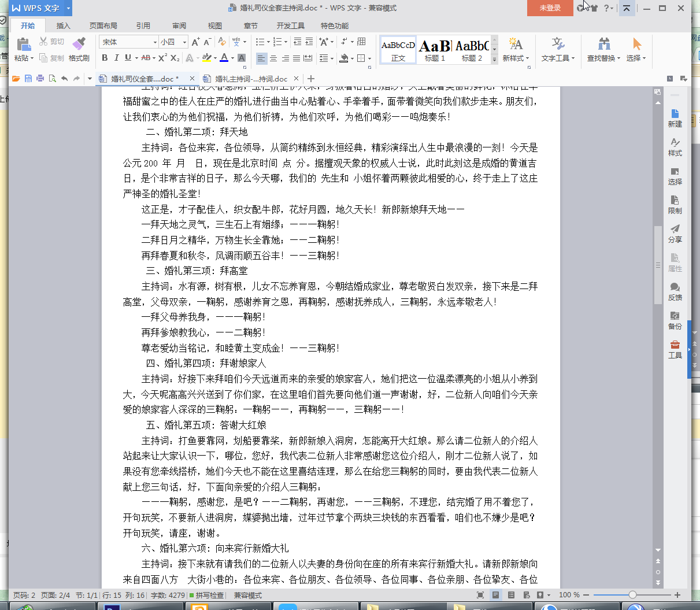Switch to the 引用 (References) tab
700x610 pixels.
click(x=143, y=25)
